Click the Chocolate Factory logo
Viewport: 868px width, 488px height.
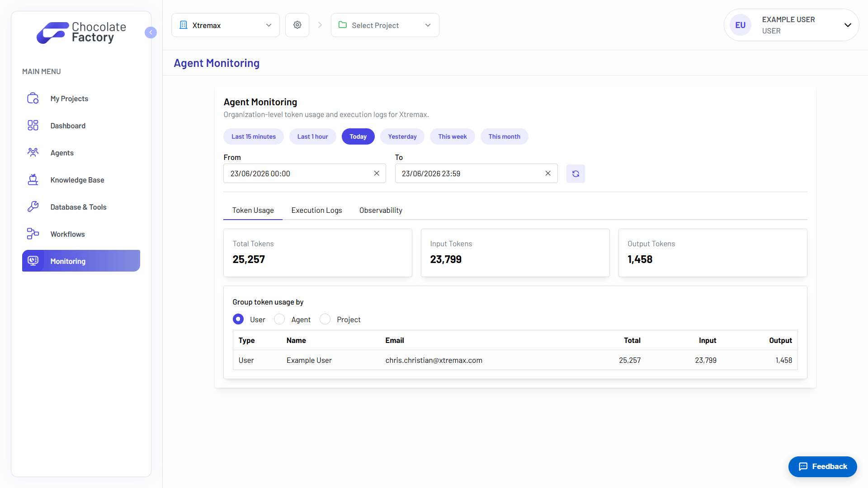tap(81, 33)
